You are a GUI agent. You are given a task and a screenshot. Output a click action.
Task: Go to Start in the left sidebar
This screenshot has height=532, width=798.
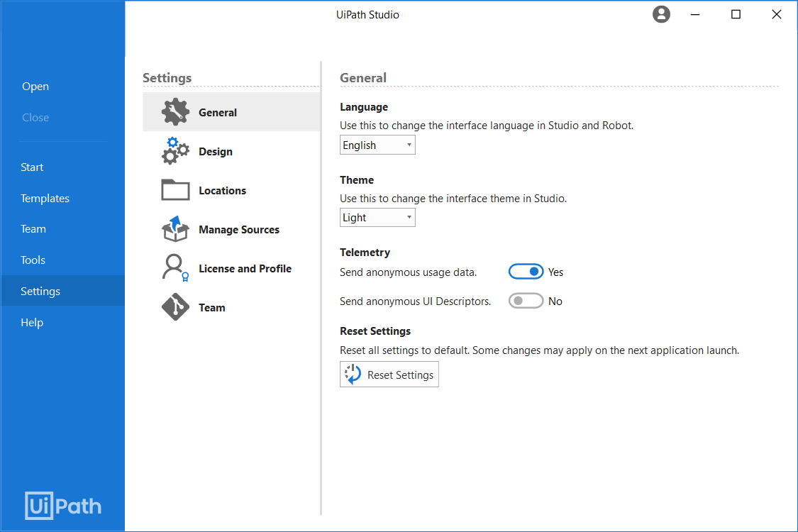click(31, 167)
